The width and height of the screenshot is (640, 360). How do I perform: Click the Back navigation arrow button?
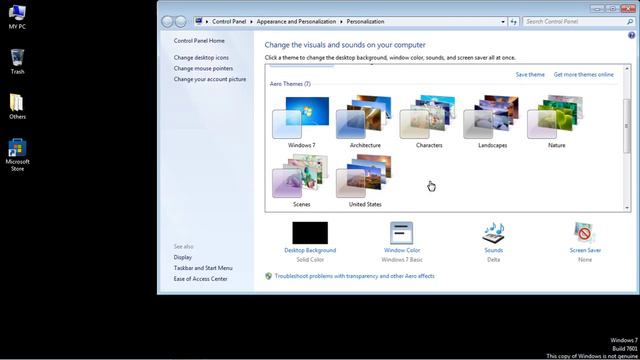coord(167,22)
